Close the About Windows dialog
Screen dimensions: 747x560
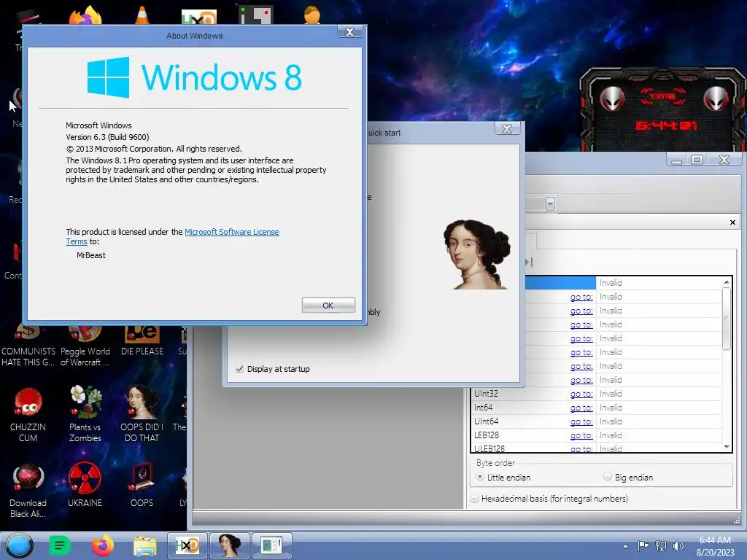[x=349, y=32]
